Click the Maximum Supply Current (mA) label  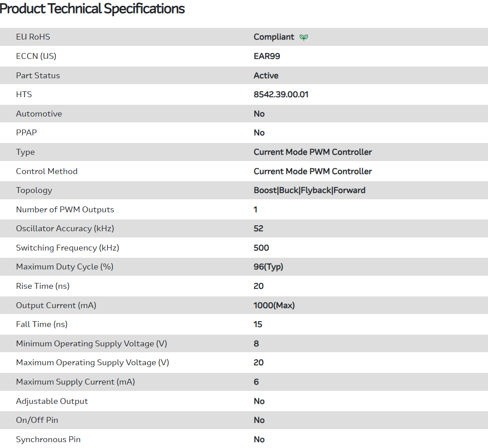75,382
